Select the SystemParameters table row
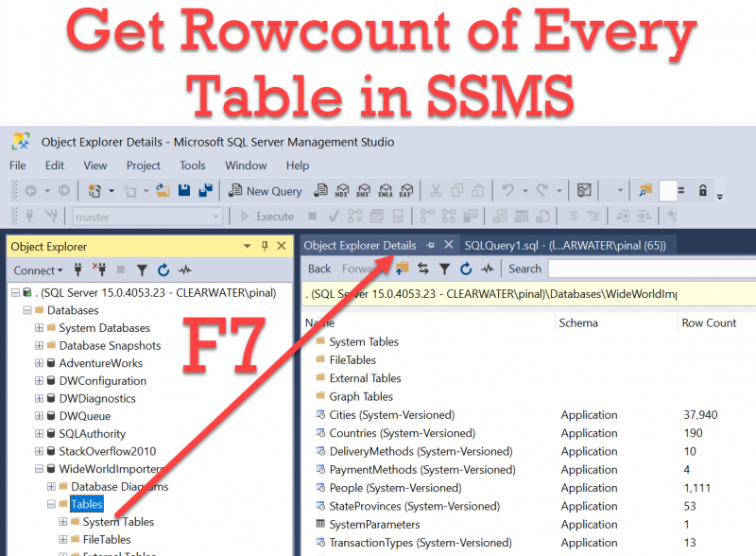This screenshot has width=756, height=556. [x=530, y=524]
